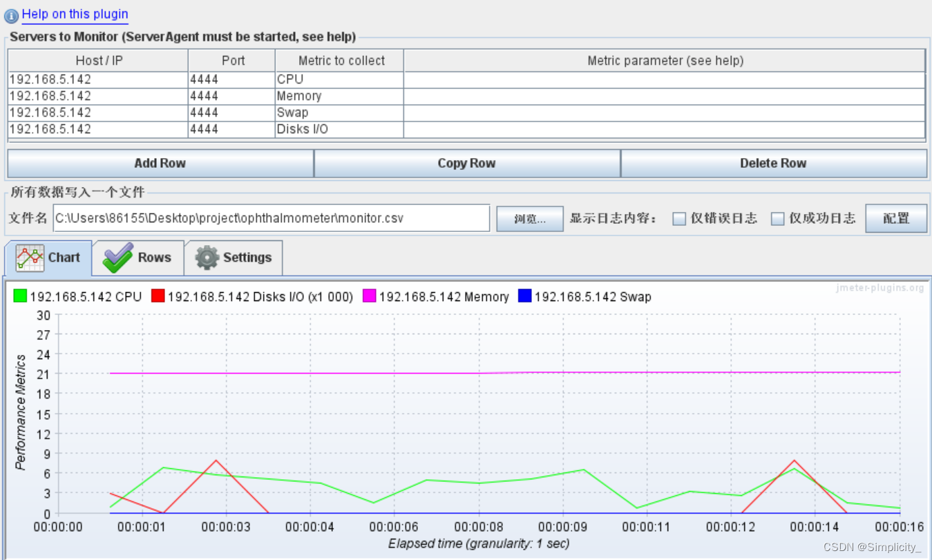Click the Host/IP cell in Memory row

98,96
